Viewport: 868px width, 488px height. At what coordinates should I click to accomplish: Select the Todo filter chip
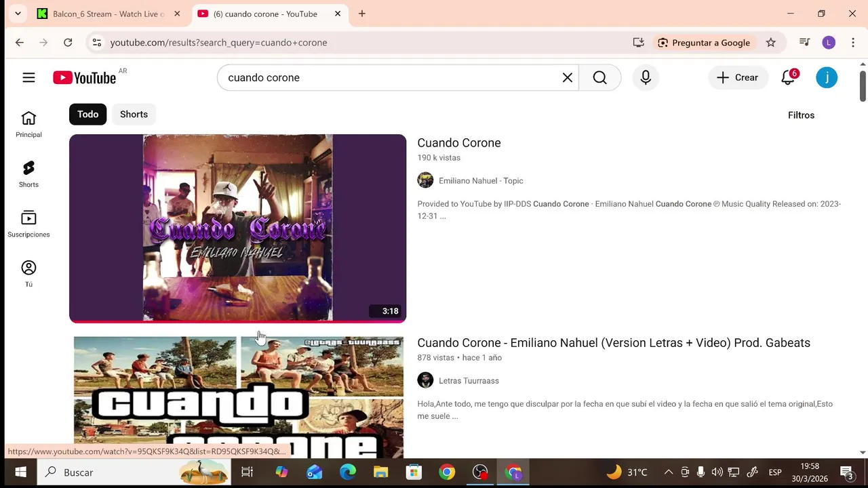point(87,115)
